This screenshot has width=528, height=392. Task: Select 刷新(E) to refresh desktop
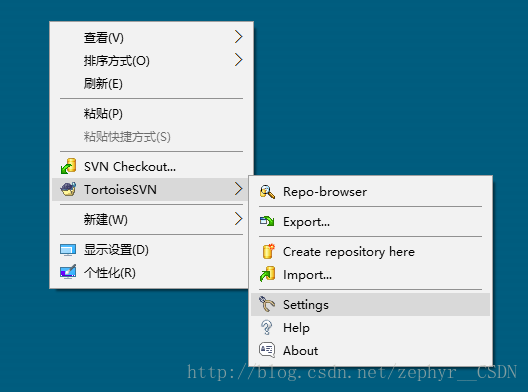(x=152, y=83)
